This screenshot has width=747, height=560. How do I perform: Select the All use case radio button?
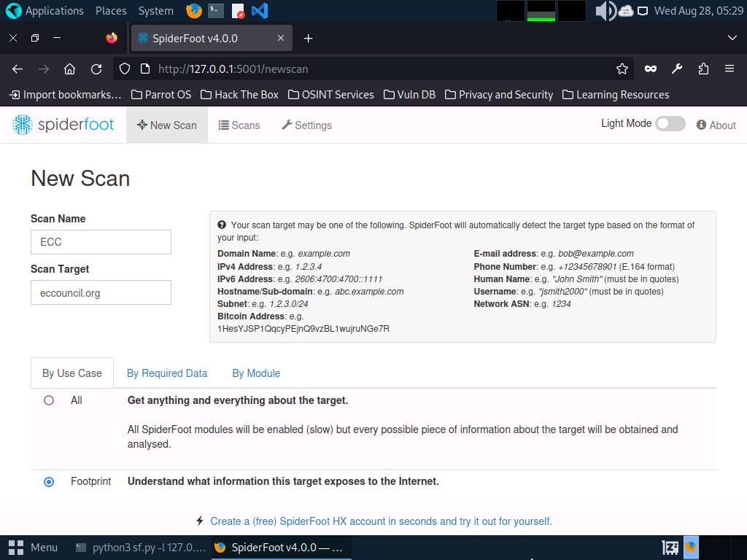(49, 400)
